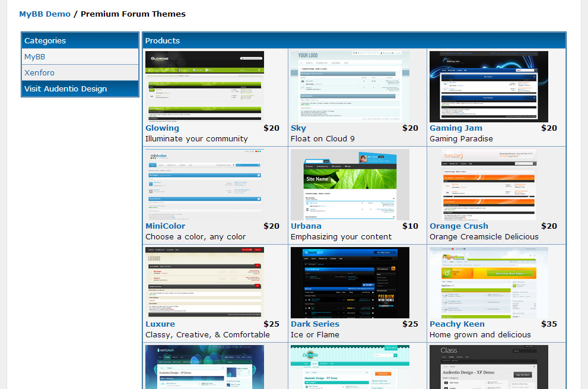Open the Gaming Jam title link
Viewport: 588px width, 389px height.
[456, 128]
